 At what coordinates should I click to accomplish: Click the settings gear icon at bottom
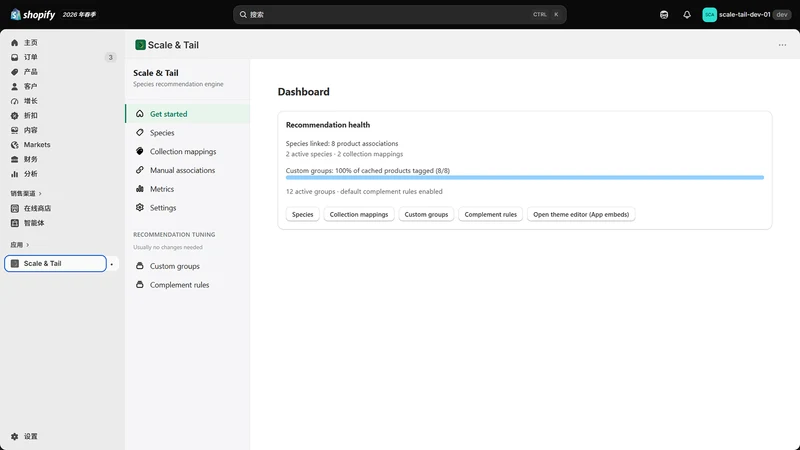tap(14, 437)
